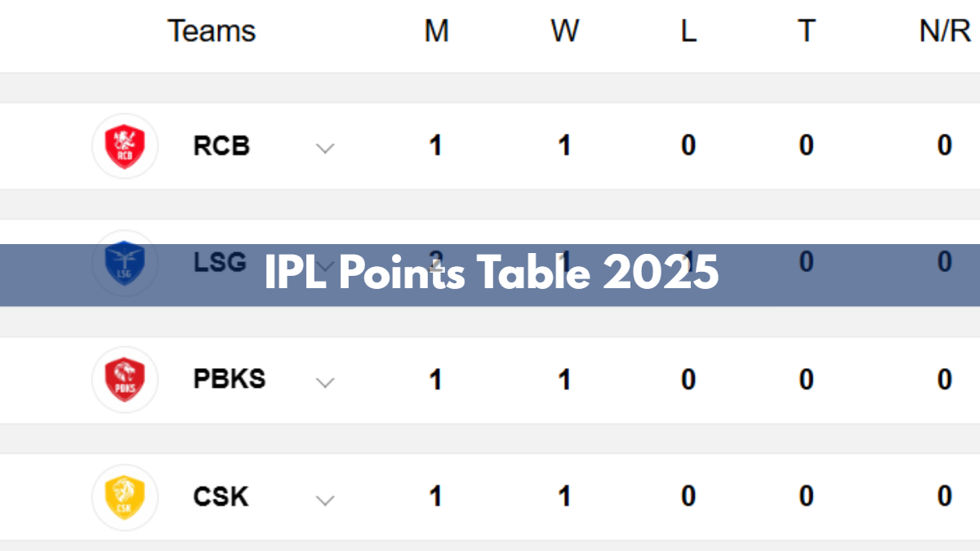The image size is (980, 551).
Task: Sort by the L losses column header
Action: point(688,31)
